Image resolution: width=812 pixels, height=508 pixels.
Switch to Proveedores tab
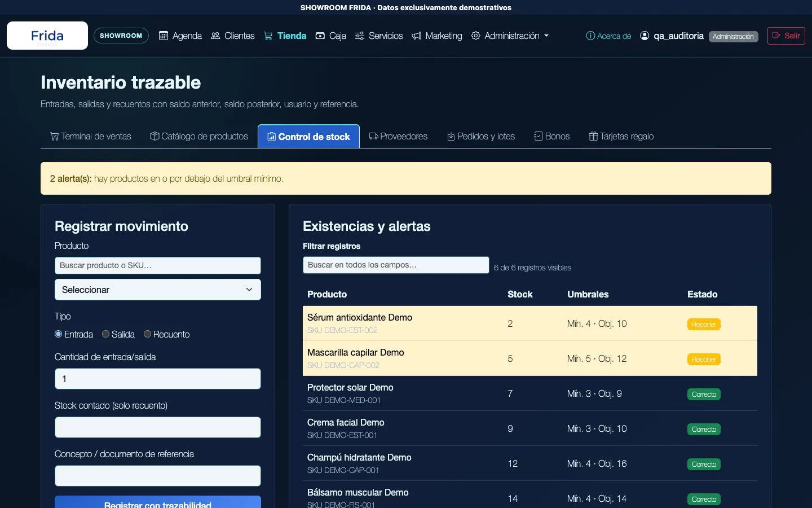(398, 136)
